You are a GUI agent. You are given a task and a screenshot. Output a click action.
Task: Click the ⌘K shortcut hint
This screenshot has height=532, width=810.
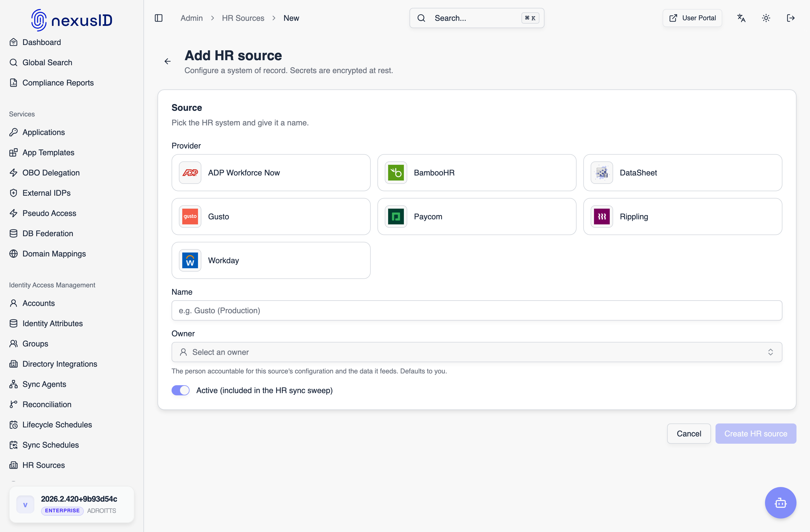coord(530,18)
